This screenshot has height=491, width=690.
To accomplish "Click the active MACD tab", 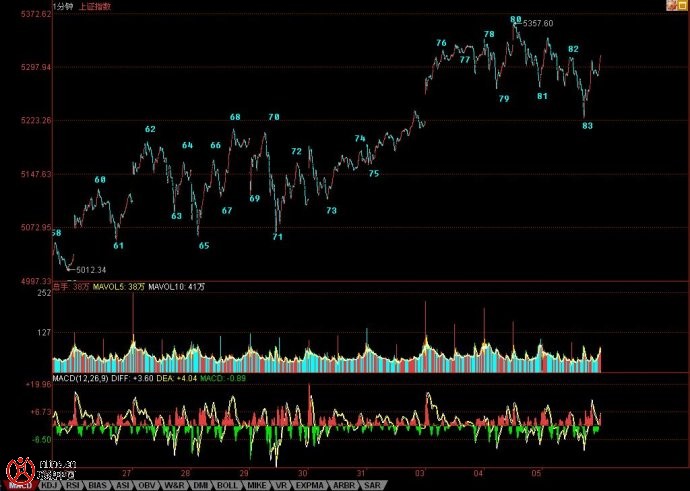I will coord(17,485).
